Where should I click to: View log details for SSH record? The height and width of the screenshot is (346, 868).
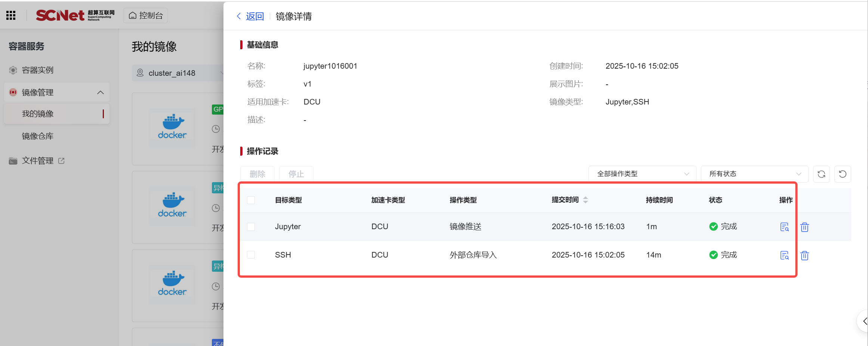coord(784,255)
